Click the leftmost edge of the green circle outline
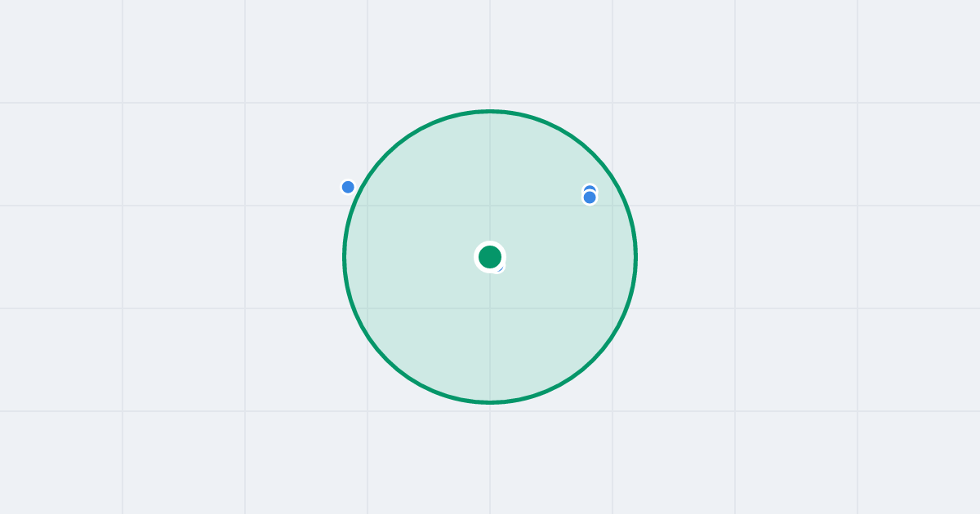 (345, 257)
